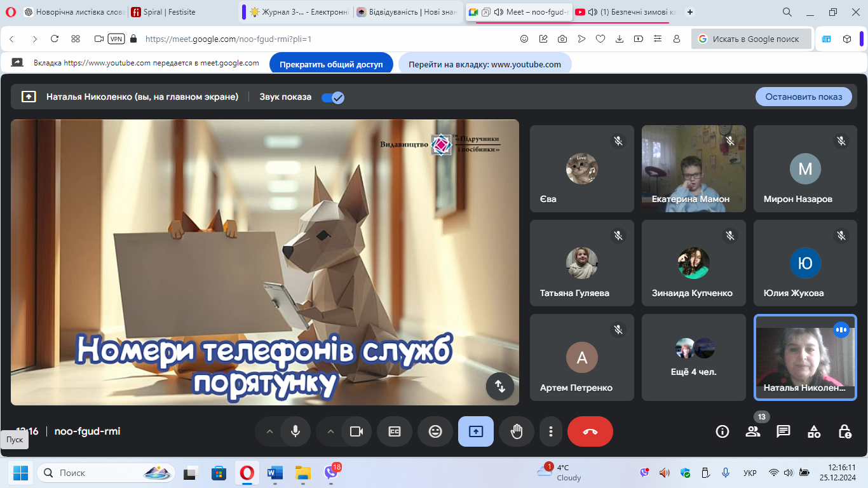Search tabs with magnifier icon
868x488 pixels.
[787, 12]
